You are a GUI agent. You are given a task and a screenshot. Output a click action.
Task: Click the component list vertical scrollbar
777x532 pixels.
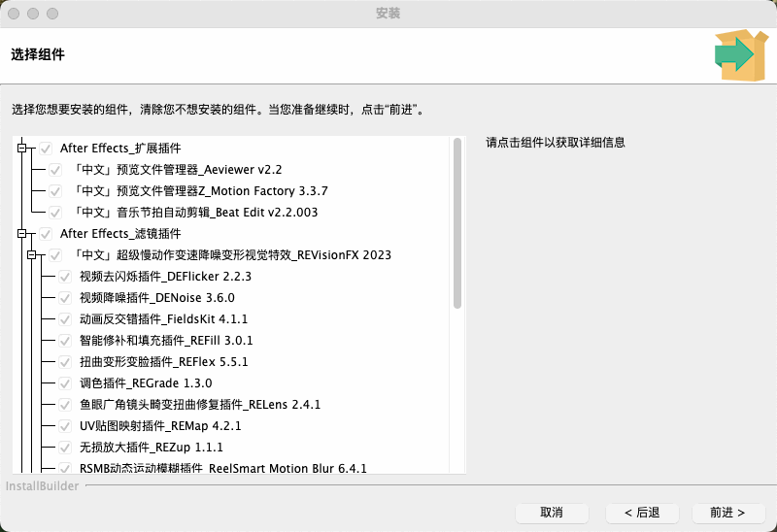pyautogui.click(x=456, y=223)
